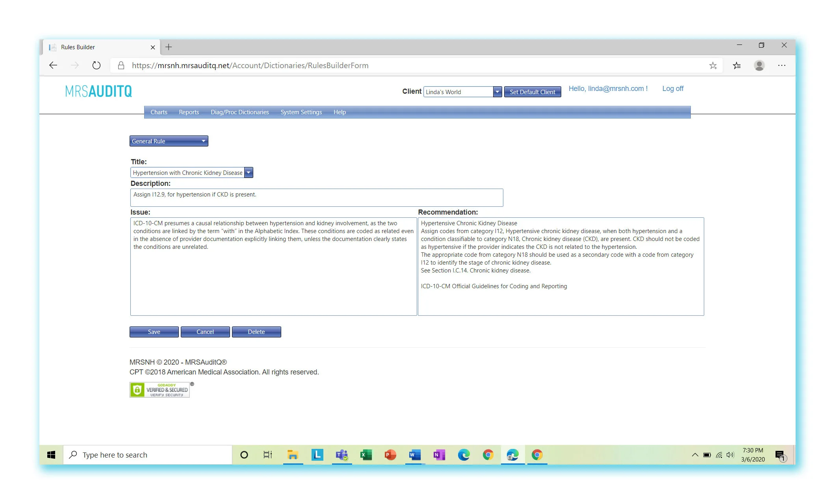
Task: Open the Help menu
Action: 340,112
